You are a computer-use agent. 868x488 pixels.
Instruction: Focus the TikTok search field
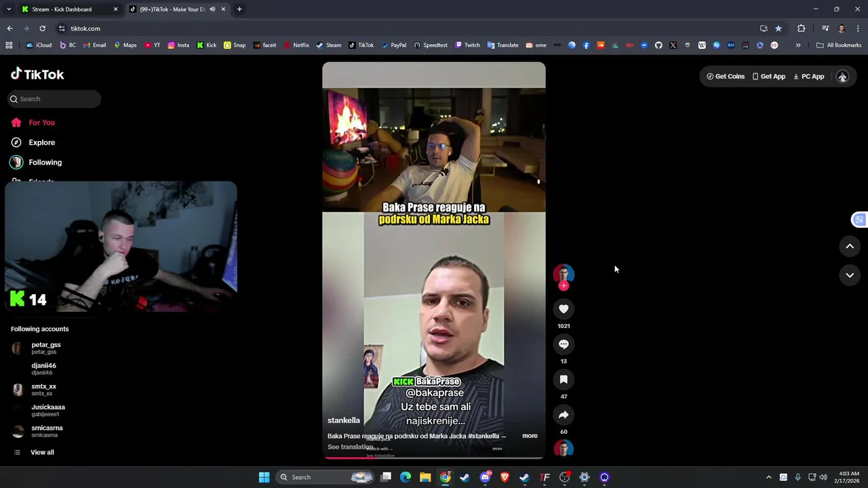pyautogui.click(x=55, y=99)
